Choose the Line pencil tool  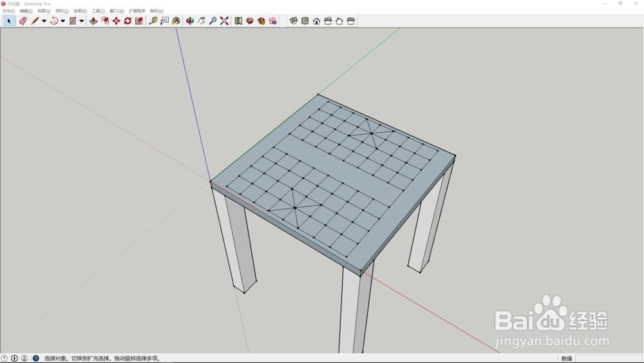(x=35, y=21)
